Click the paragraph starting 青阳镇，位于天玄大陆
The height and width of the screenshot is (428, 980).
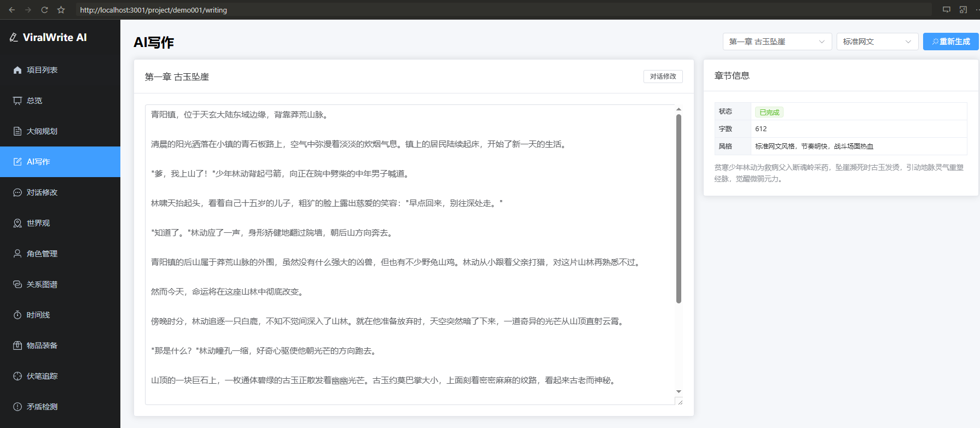pos(241,115)
